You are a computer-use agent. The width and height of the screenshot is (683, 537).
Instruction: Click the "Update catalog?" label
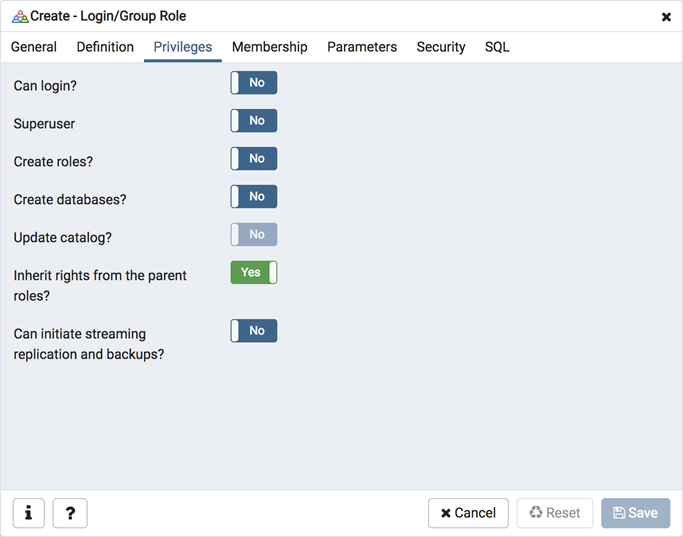[x=63, y=237]
